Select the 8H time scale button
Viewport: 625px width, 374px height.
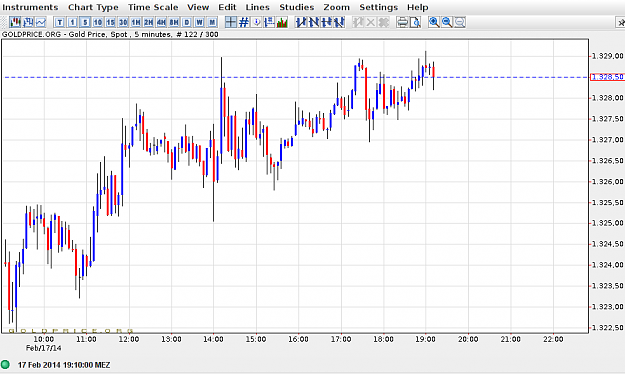174,22
